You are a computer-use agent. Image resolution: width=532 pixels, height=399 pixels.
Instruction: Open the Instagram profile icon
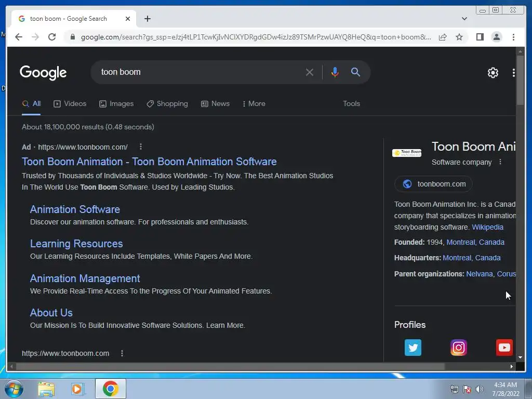click(459, 348)
